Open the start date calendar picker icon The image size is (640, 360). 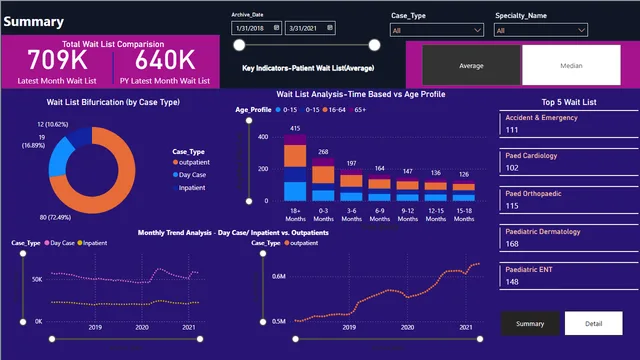coord(276,28)
